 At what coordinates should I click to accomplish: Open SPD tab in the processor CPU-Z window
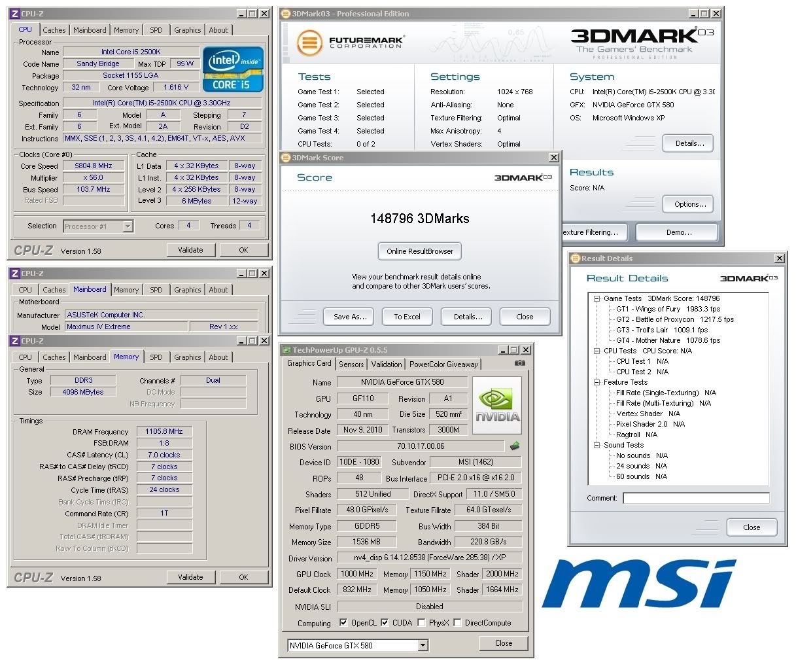point(156,30)
